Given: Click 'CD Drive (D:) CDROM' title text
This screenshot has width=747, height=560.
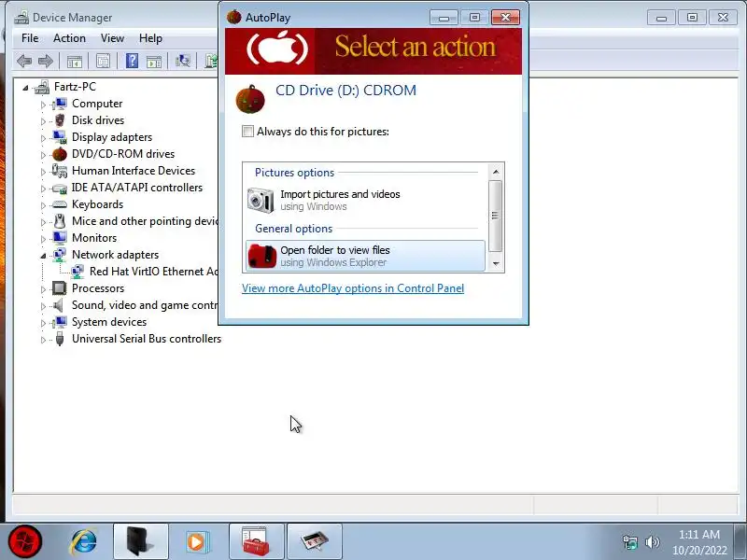Looking at the screenshot, I should point(345,90).
